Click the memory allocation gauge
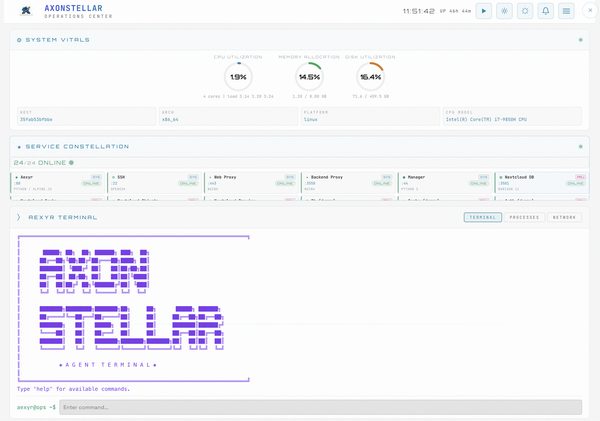Image resolution: width=600 pixels, height=421 pixels. pos(309,77)
